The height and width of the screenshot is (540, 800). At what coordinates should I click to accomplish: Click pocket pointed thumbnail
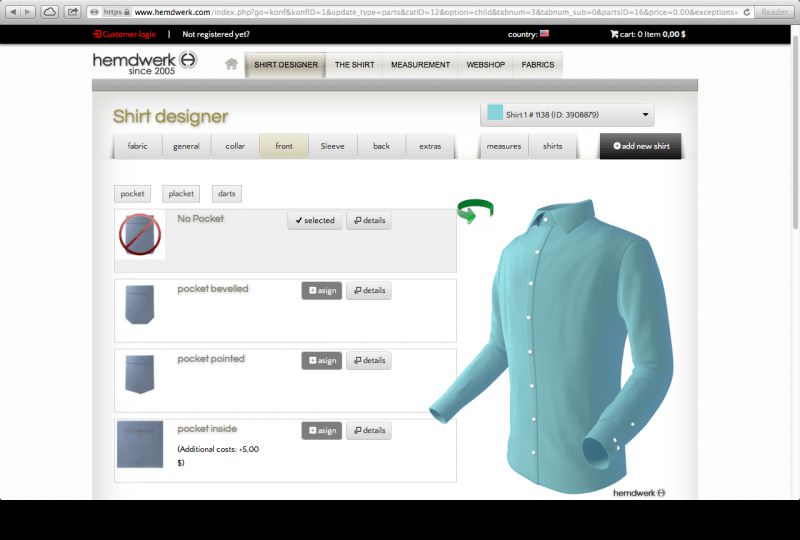140,374
